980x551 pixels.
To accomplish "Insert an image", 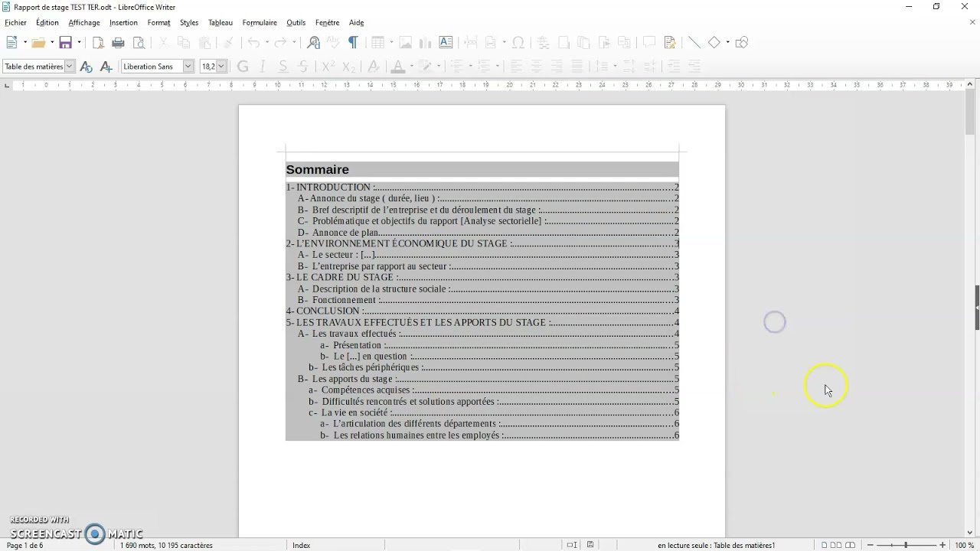I will pos(405,43).
